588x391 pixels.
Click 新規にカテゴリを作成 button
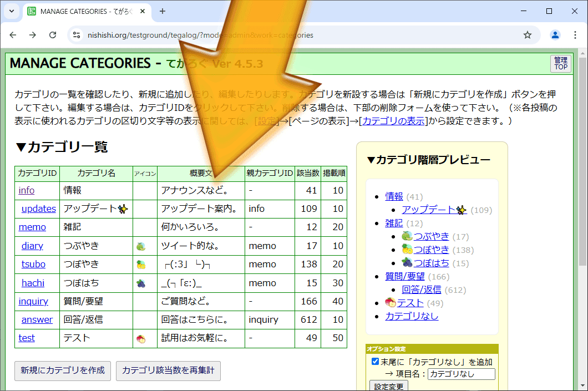click(63, 370)
